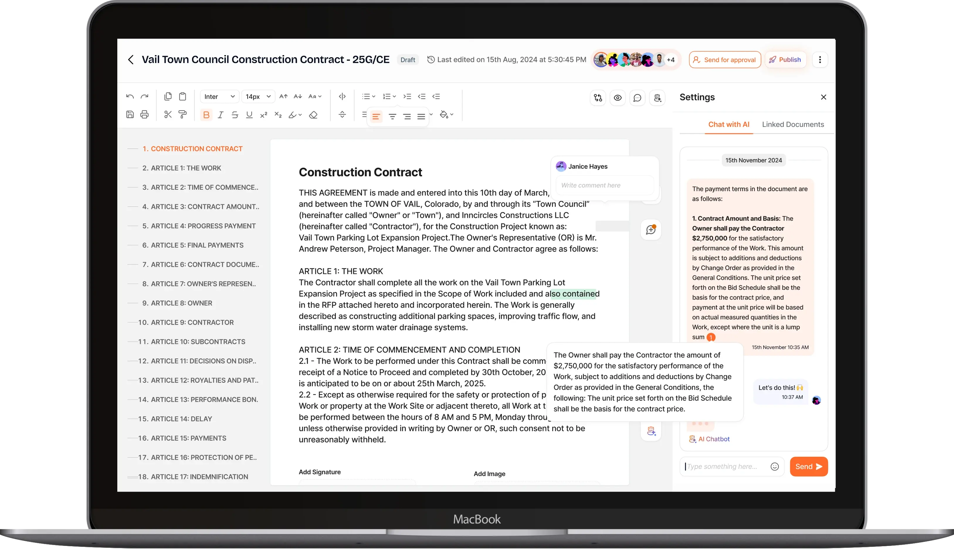Toggle the eye preview icon
954x560 pixels.
[617, 98]
